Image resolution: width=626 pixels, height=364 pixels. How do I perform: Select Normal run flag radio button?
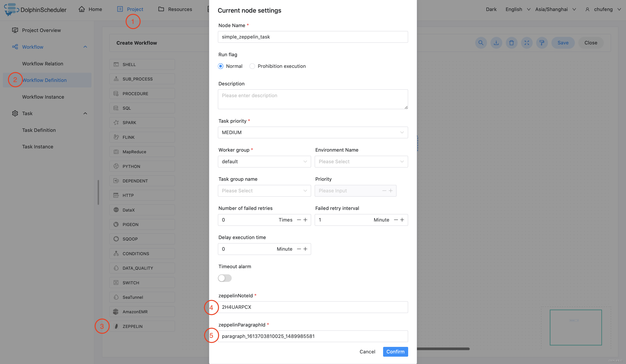click(220, 66)
